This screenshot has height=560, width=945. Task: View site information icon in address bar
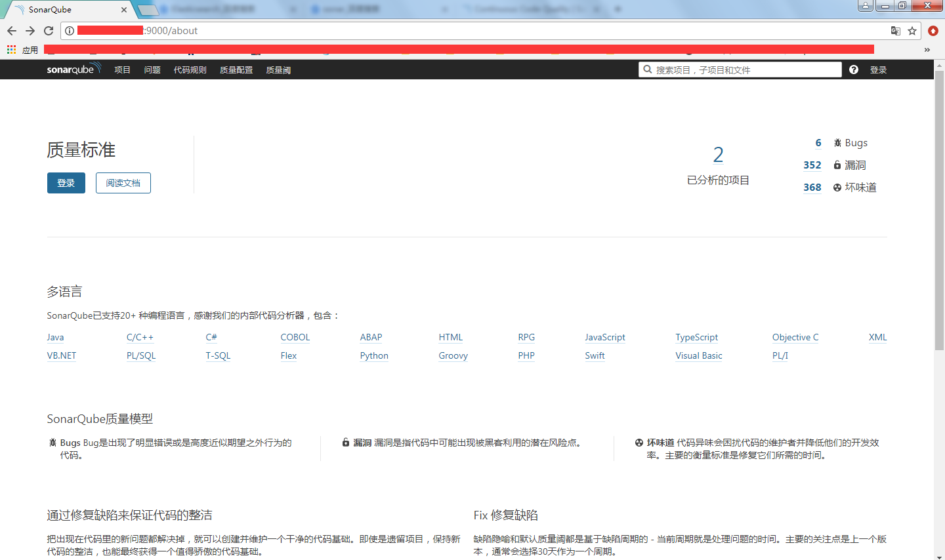[70, 31]
